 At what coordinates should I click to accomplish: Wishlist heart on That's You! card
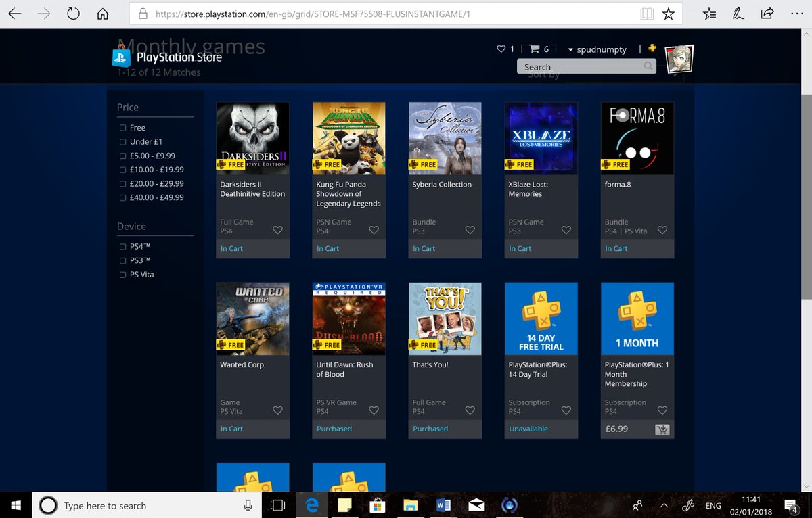[x=470, y=410]
